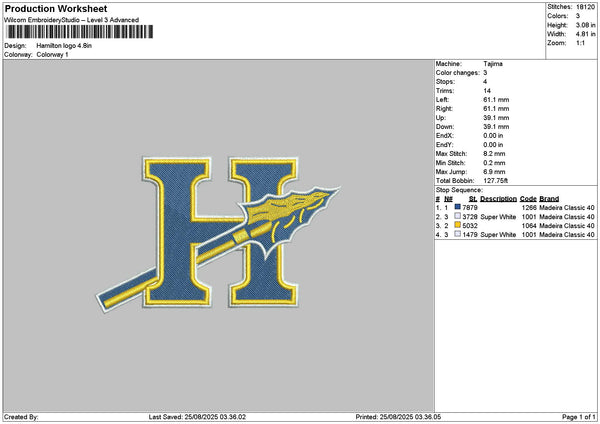
Task: Click the Color changes value 3
Action: point(485,73)
